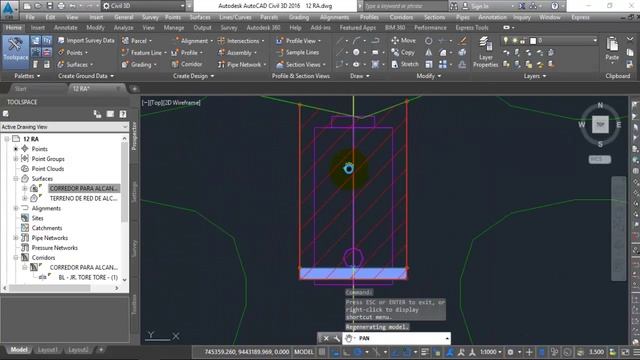Add a new drawing tab plus button
This screenshot has height=360, width=640.
click(134, 89)
